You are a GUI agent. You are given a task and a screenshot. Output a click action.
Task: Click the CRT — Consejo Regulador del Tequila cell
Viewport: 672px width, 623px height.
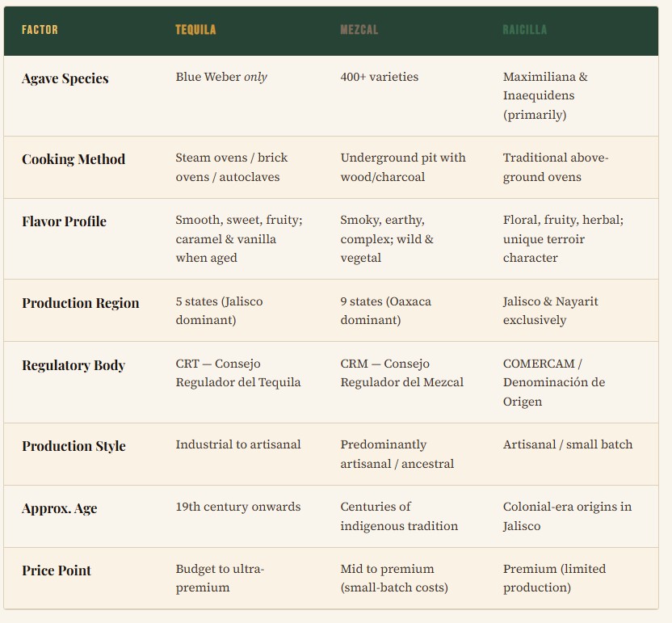237,373
